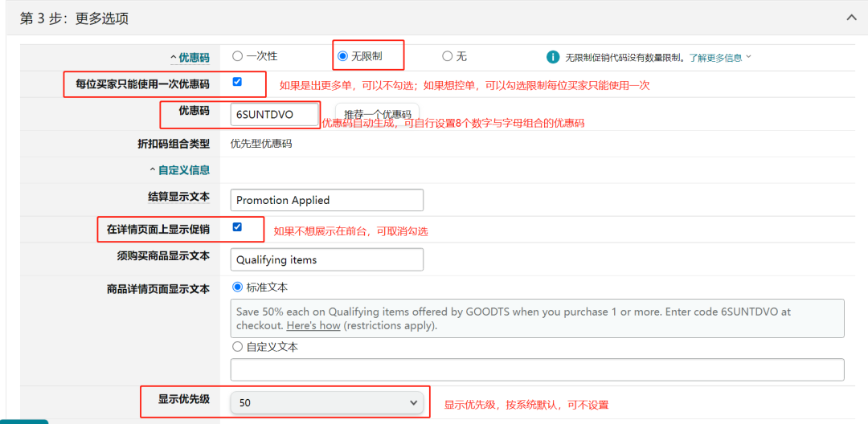The height and width of the screenshot is (424, 868).
Task: Click the 须购买商品显示文本 Qualifying items field
Action: 326,259
